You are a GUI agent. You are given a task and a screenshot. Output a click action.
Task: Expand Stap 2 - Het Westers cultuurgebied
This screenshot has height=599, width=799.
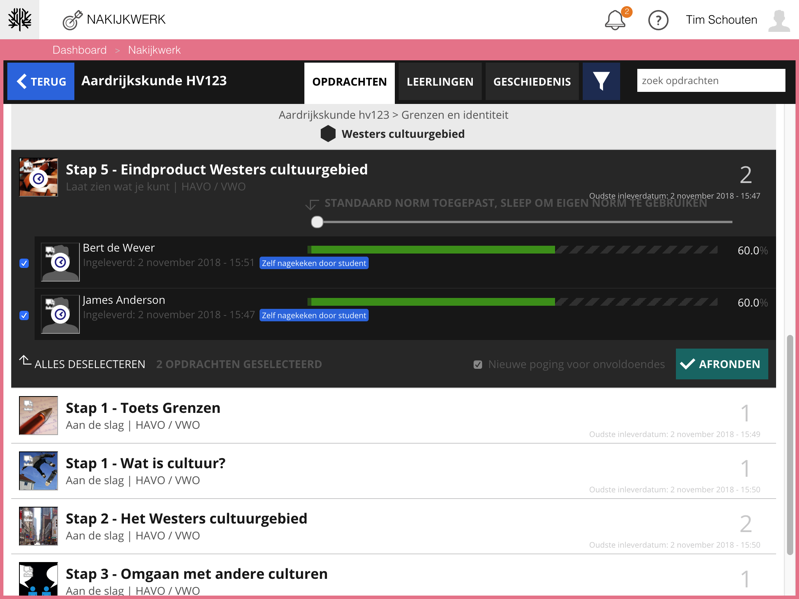coord(186,519)
